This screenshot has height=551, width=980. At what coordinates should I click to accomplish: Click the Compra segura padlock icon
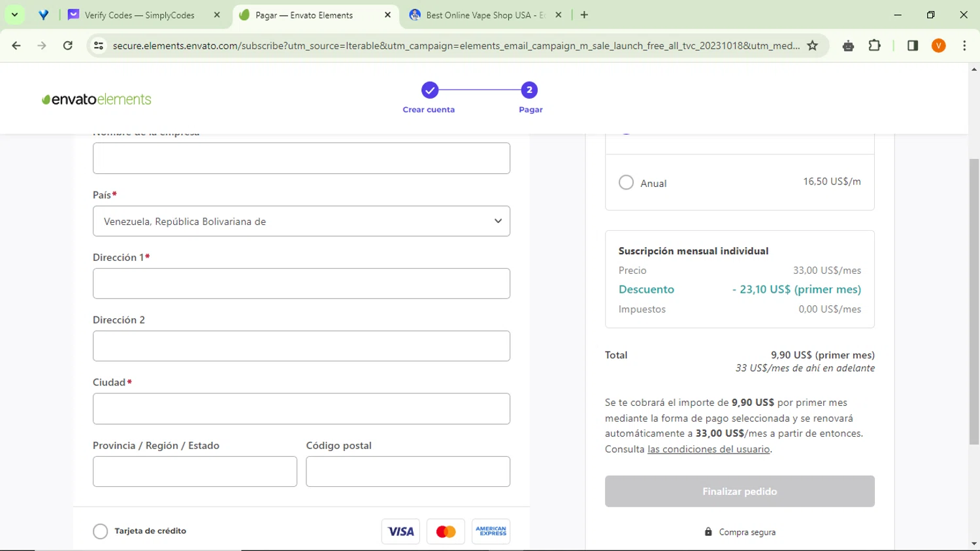[x=708, y=532]
